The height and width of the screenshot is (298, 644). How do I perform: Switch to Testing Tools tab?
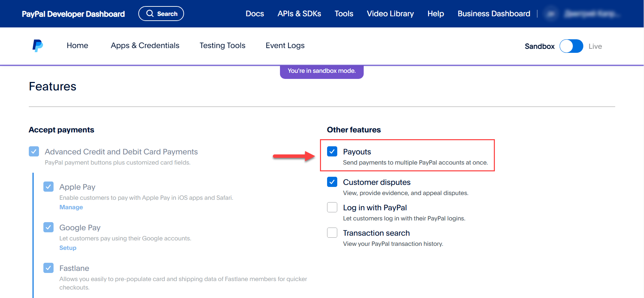(222, 45)
